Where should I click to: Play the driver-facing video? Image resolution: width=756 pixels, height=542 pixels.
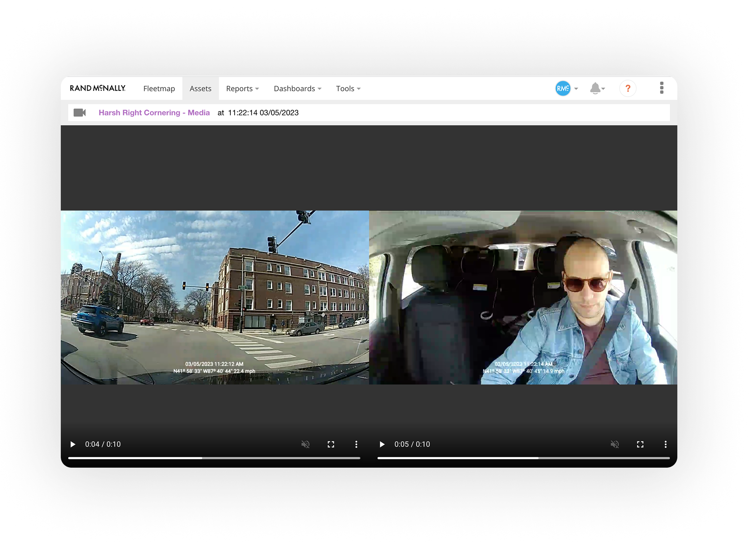click(382, 444)
